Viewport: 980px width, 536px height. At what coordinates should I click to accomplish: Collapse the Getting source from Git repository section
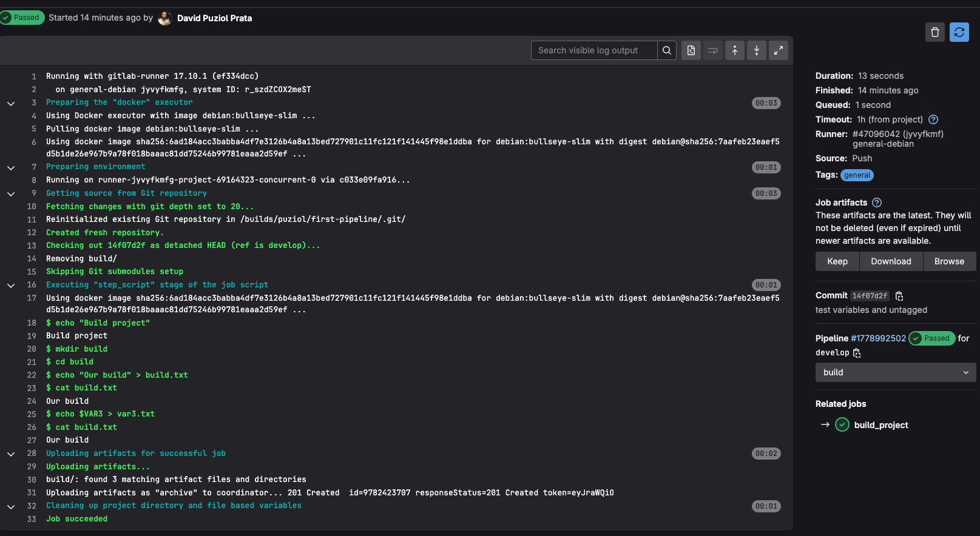(x=11, y=194)
